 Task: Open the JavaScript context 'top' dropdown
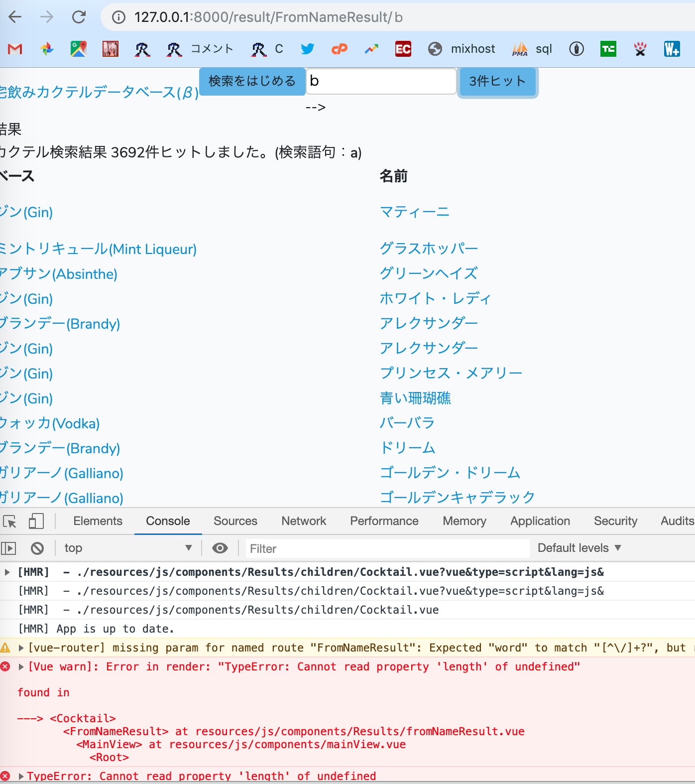tap(128, 548)
